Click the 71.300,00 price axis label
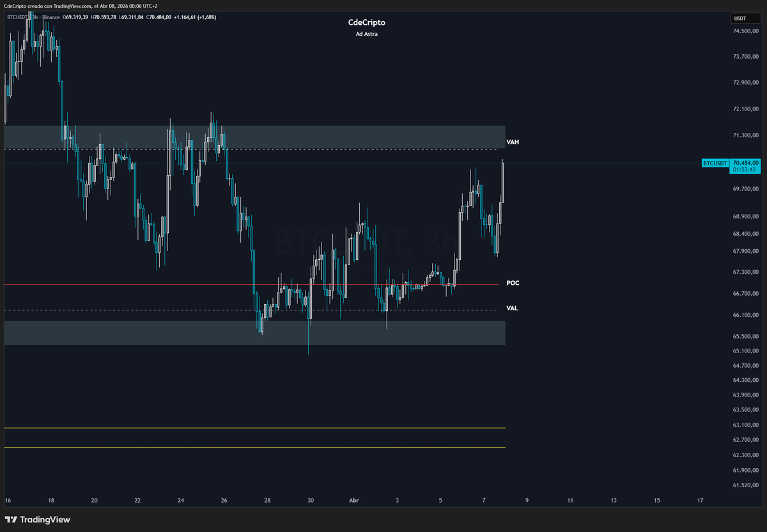Image resolution: width=767 pixels, height=532 pixels. pyautogui.click(x=745, y=135)
